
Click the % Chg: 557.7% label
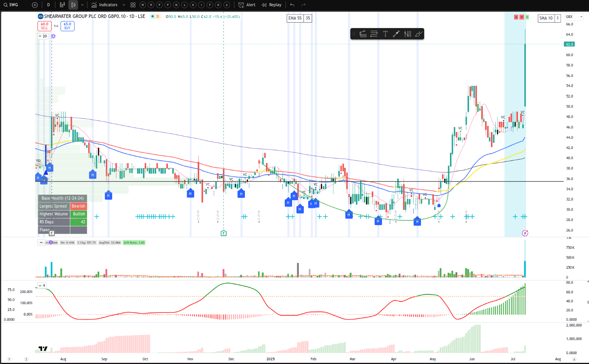[x=87, y=243]
